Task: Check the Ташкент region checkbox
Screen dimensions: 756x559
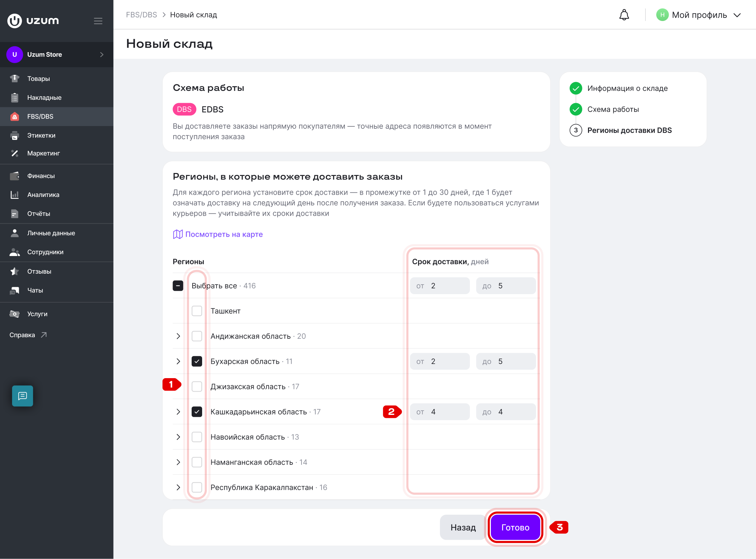Action: coord(197,311)
